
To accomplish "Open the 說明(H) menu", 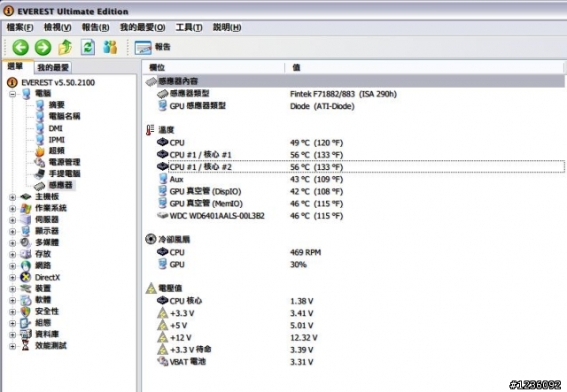I will 227,27.
